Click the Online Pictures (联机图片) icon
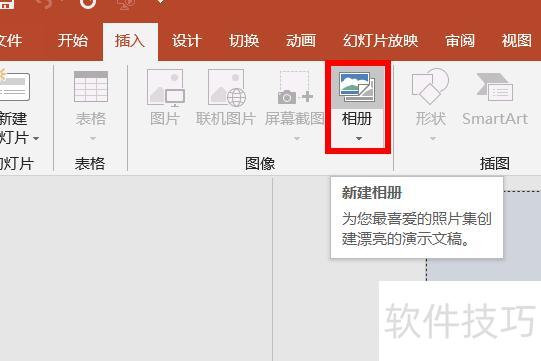The height and width of the screenshot is (361, 541). click(x=227, y=88)
